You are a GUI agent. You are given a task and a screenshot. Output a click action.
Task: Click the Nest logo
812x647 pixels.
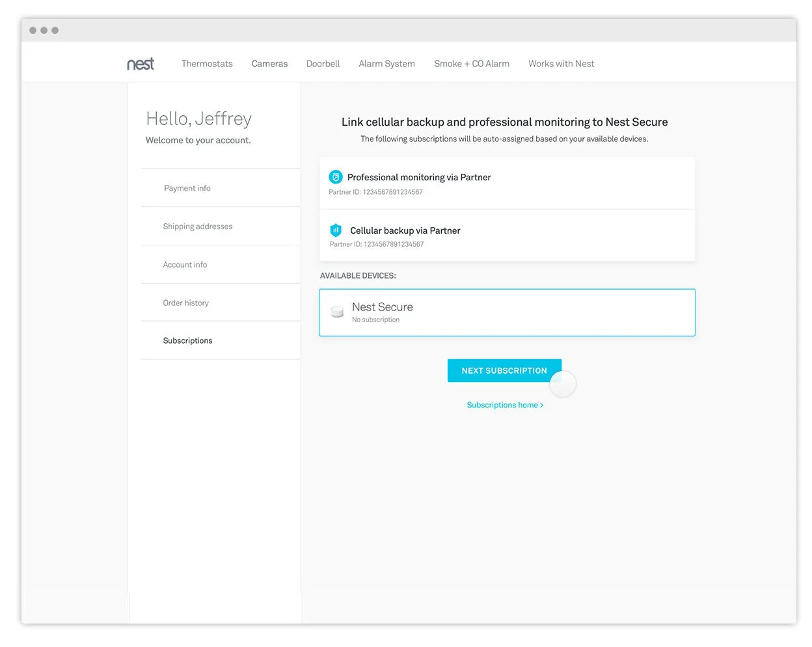141,64
